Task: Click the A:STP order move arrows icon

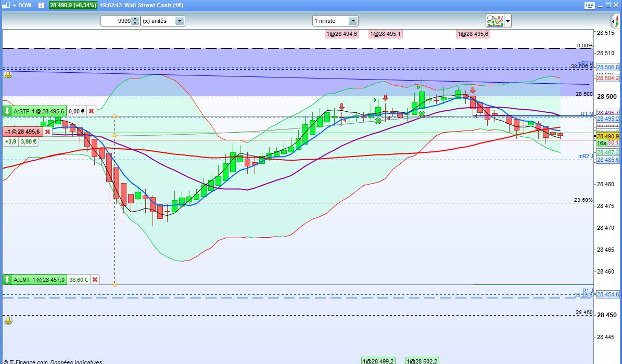Action: [7, 111]
